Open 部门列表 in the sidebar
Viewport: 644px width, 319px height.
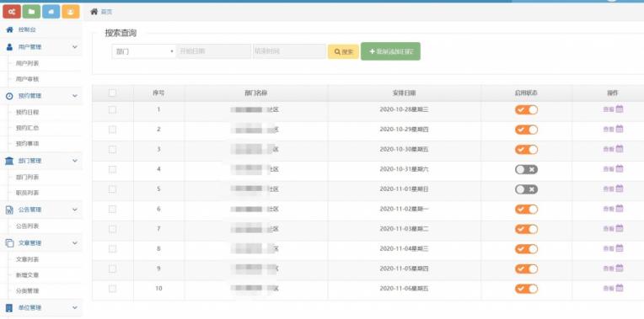pos(28,178)
